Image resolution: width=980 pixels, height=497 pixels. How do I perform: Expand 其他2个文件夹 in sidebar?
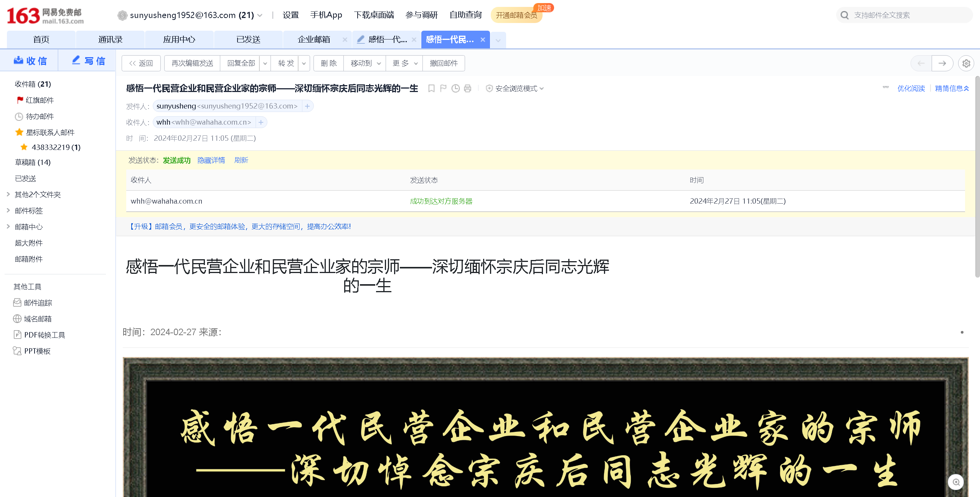38,194
